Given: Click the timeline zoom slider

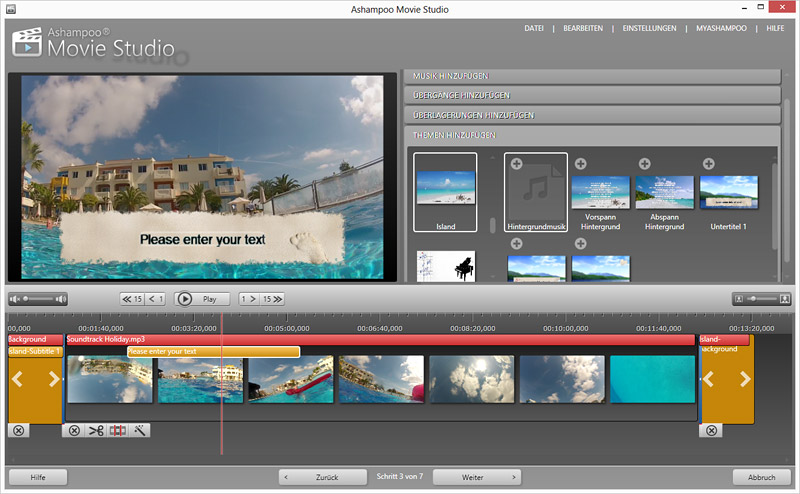Looking at the screenshot, I should 762,298.
